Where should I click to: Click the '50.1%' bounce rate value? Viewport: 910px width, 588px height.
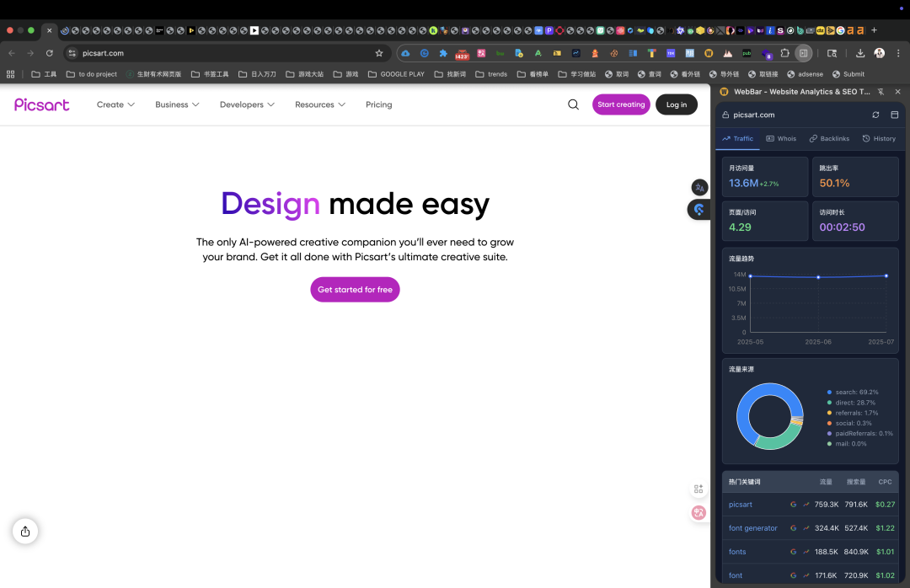click(x=834, y=183)
